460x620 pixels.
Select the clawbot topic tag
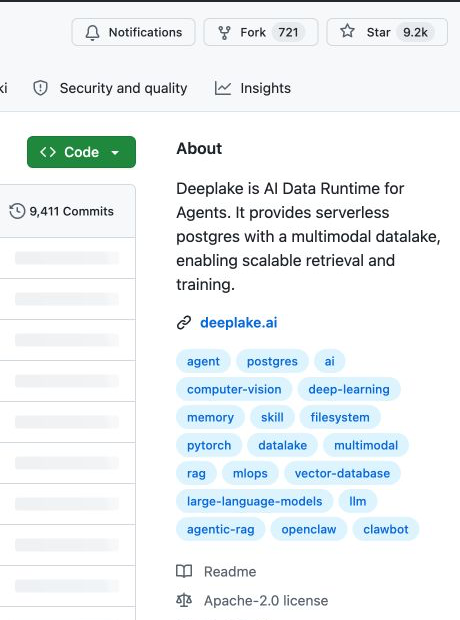point(386,530)
